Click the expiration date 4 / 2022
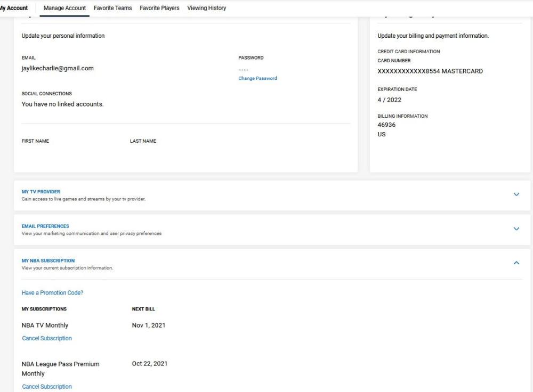Viewport: 533px width, 392px height. [x=389, y=100]
